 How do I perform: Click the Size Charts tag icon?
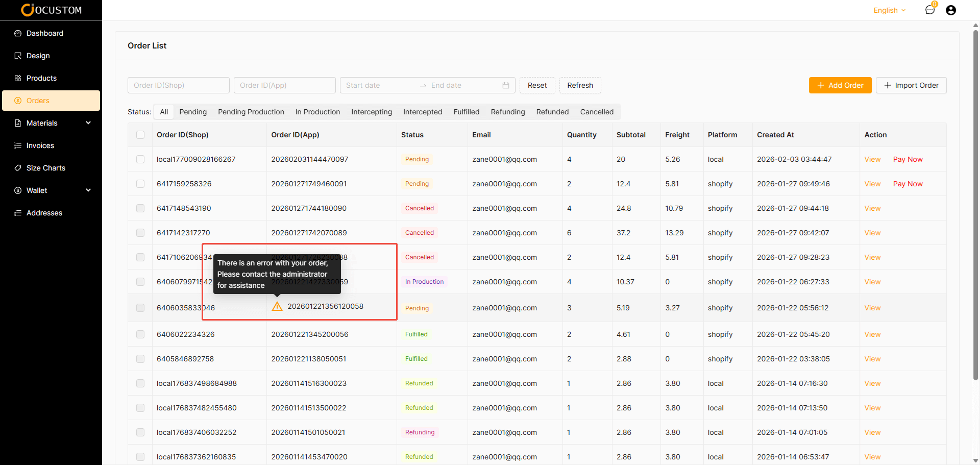(x=18, y=168)
